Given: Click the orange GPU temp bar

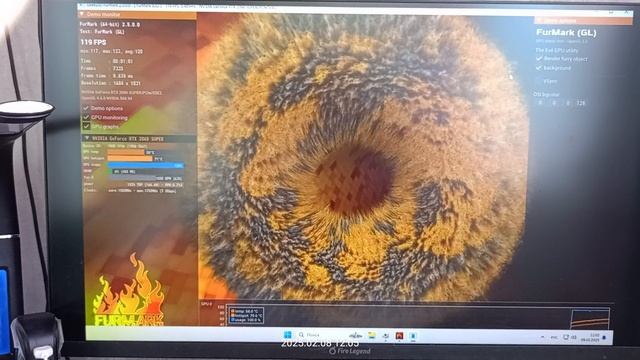Looking at the screenshot, I should 126,152.
